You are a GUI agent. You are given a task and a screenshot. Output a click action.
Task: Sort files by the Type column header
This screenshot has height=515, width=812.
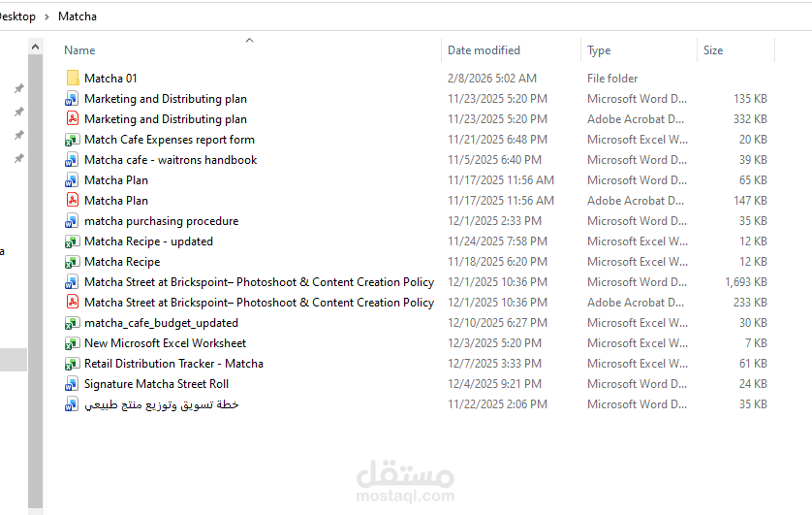tap(599, 50)
